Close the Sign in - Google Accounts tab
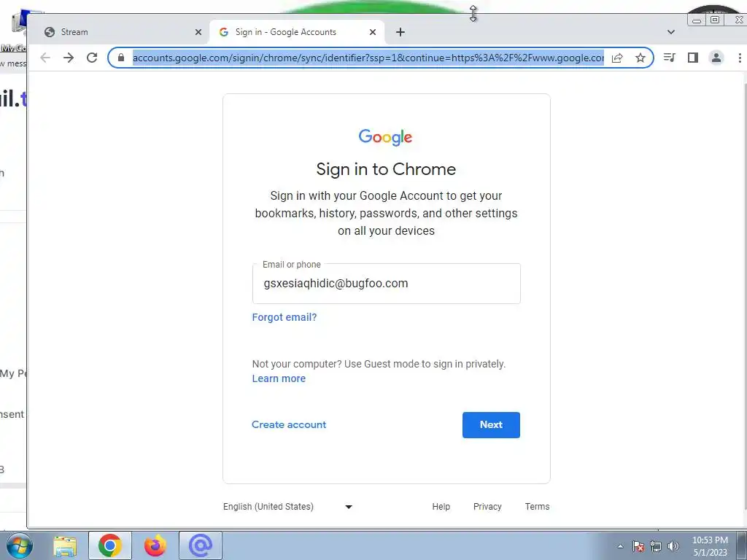The image size is (747, 560). [373, 32]
